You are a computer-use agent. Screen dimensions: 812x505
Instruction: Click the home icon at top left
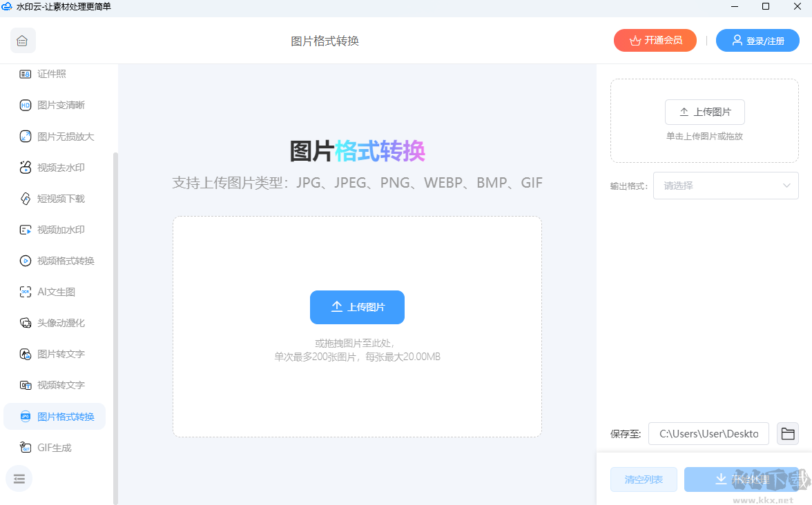pyautogui.click(x=23, y=40)
